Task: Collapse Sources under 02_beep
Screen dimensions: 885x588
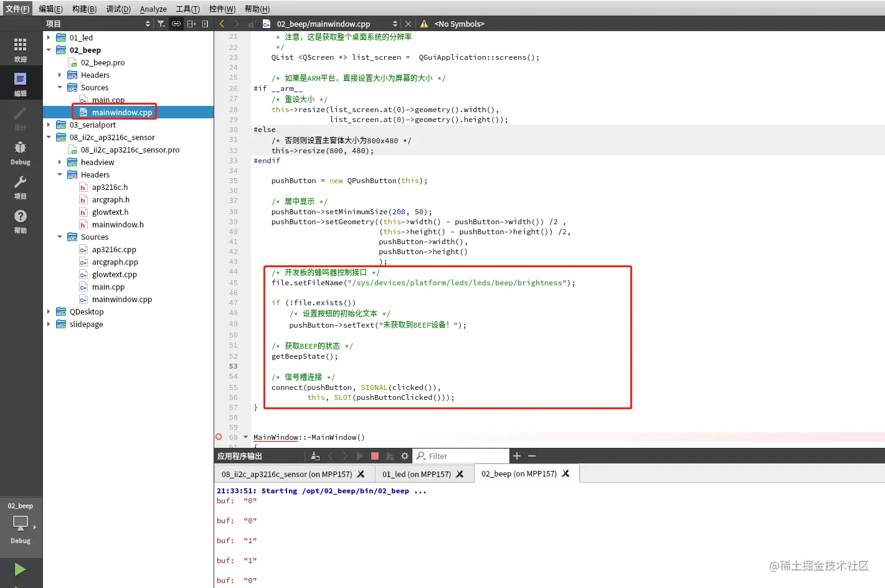Action: [60, 87]
